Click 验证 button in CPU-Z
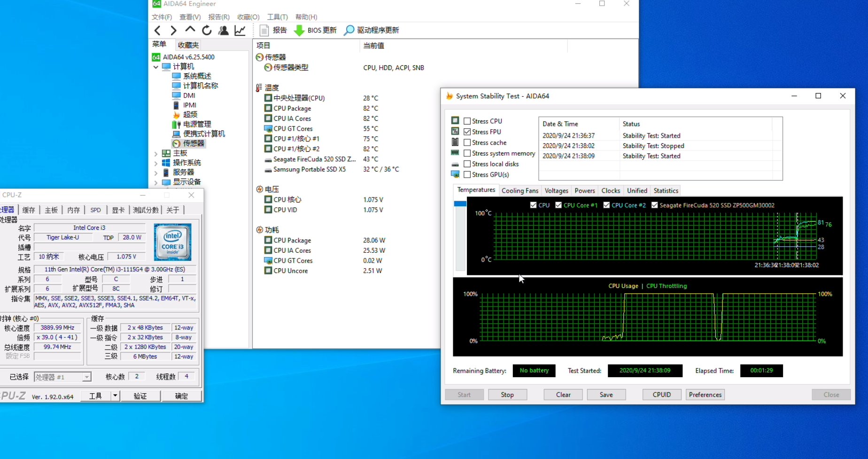The image size is (868, 459). 140,396
